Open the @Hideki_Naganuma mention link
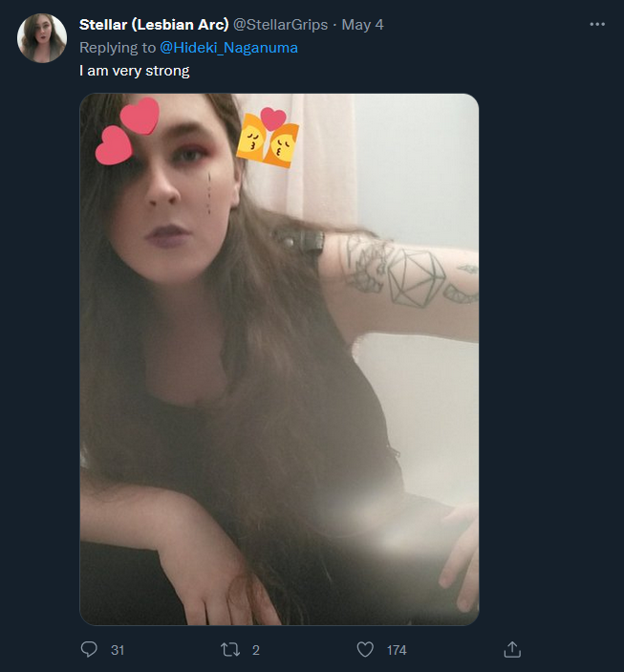 tap(228, 48)
